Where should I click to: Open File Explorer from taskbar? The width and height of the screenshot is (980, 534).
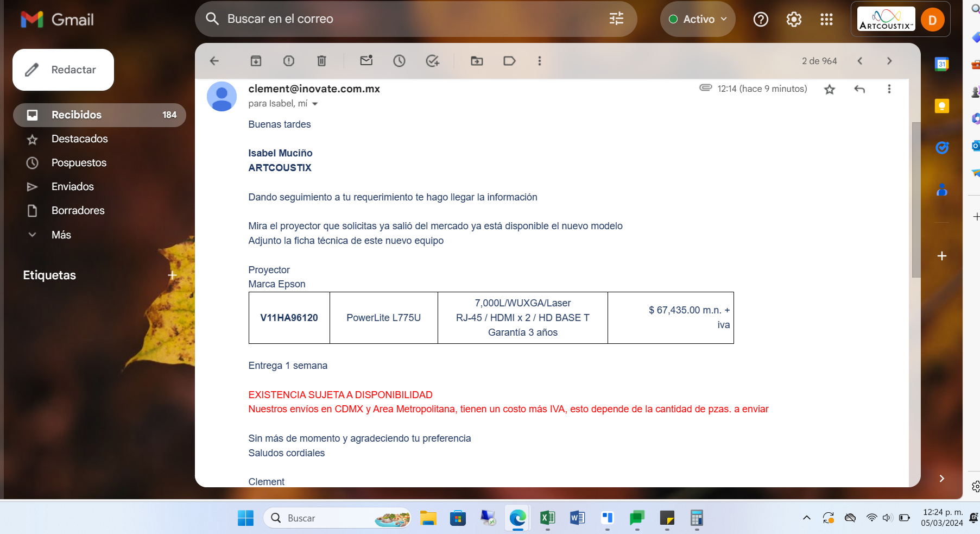(x=428, y=518)
